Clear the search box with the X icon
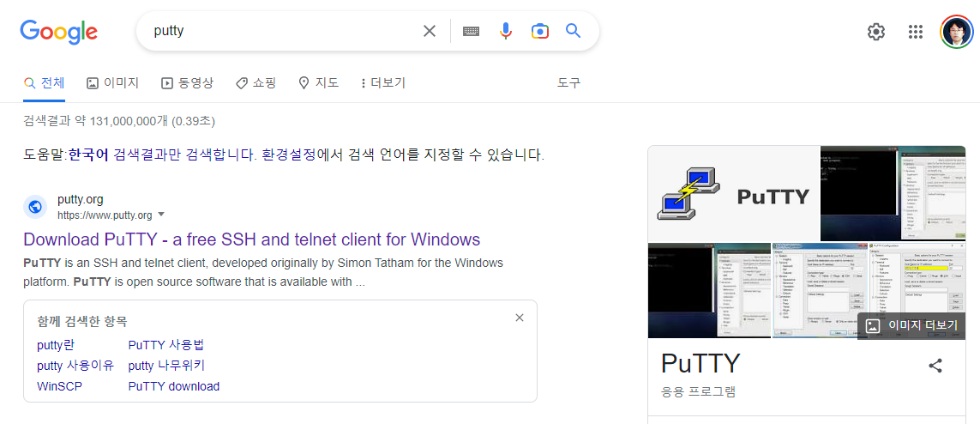Screen dimensions: 980x424 click(430, 31)
